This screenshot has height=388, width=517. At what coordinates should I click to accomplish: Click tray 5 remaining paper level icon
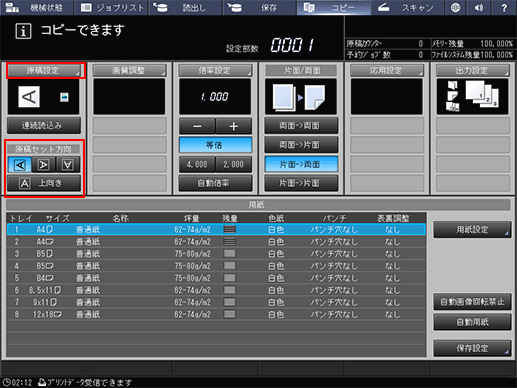point(230,278)
